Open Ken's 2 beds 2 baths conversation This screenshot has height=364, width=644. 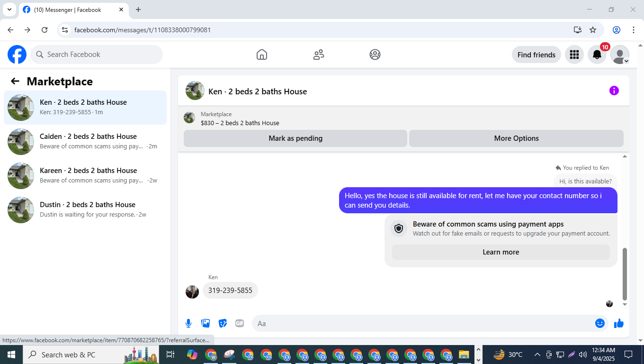[85, 108]
